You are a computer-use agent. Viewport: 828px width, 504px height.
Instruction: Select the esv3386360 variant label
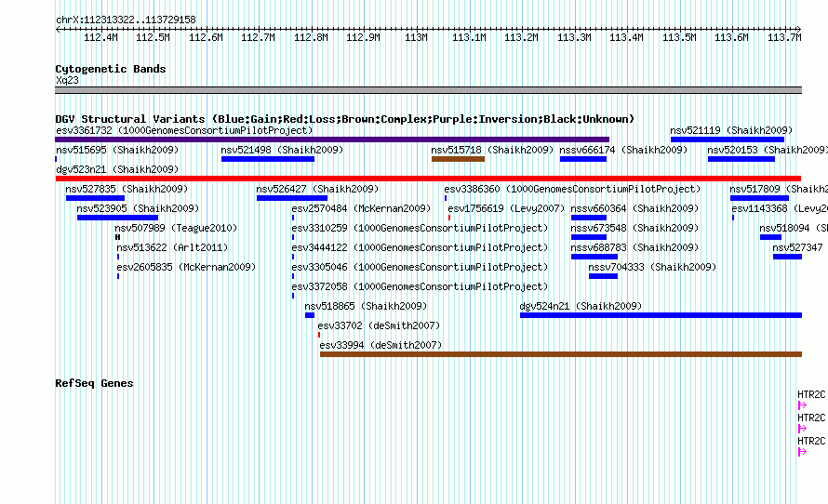coord(572,189)
